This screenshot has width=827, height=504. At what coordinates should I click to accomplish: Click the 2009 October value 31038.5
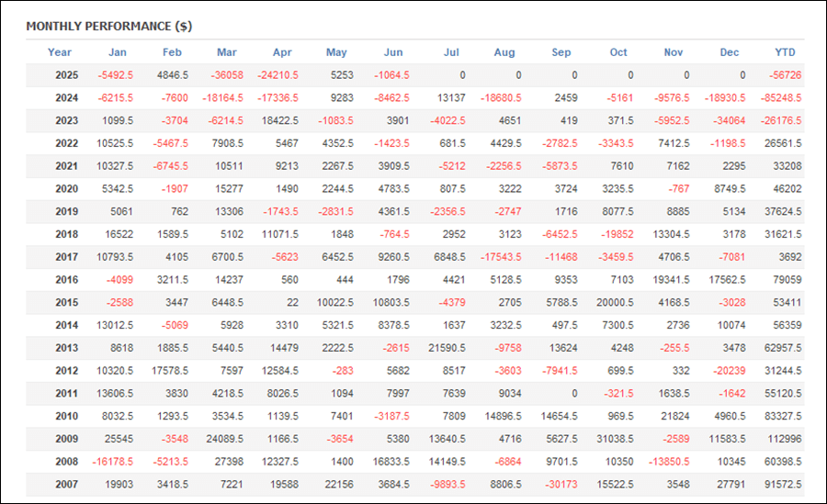pyautogui.click(x=615, y=439)
